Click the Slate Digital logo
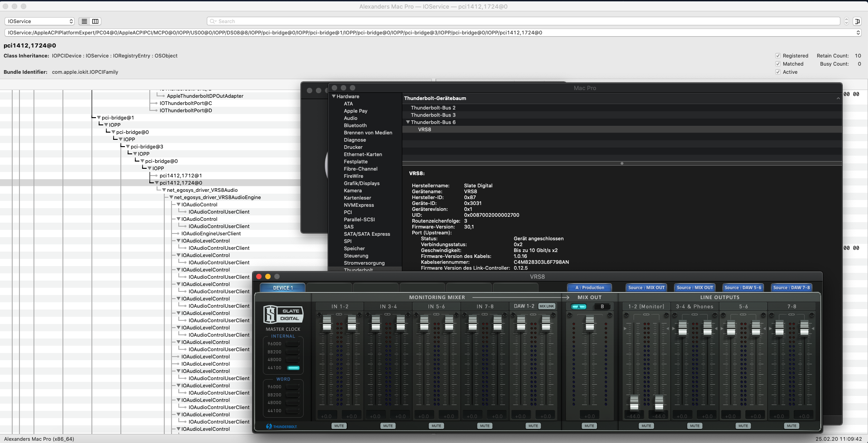The height and width of the screenshot is (443, 868). coord(283,314)
